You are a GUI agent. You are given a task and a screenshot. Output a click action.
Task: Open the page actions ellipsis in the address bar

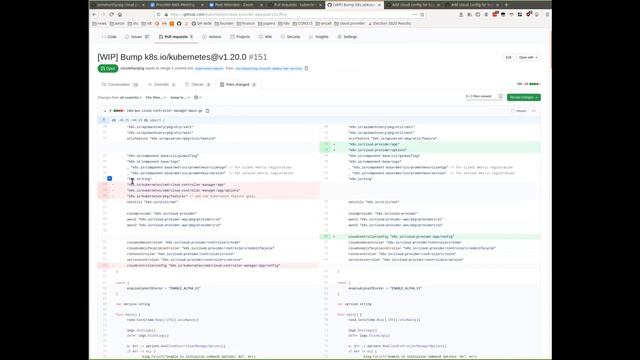415,14
